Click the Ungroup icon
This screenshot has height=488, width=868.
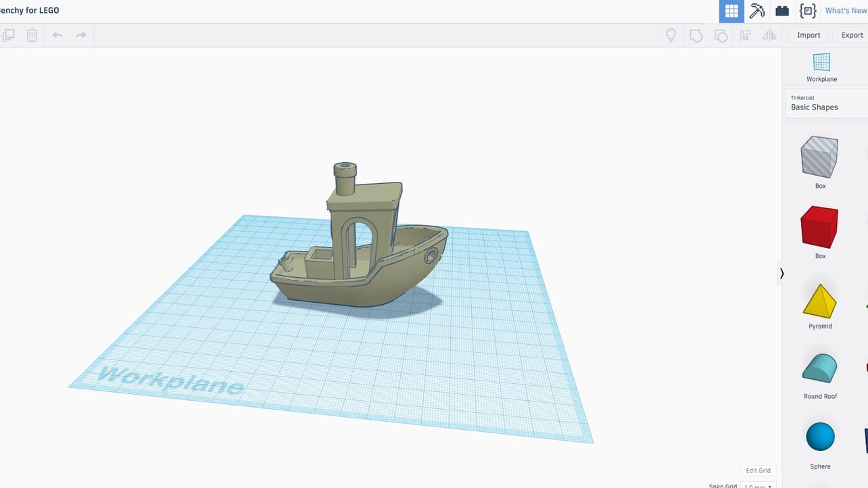721,35
